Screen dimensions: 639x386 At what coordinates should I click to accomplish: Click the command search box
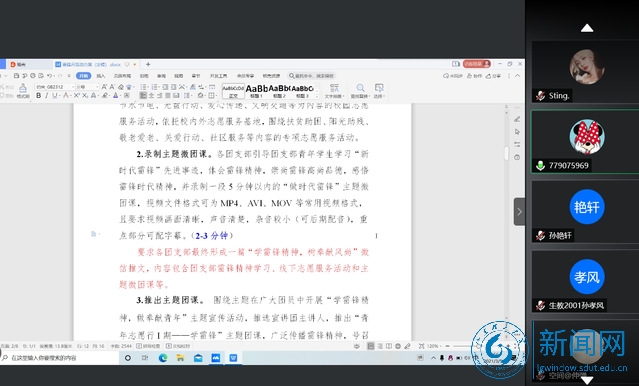tap(312, 76)
